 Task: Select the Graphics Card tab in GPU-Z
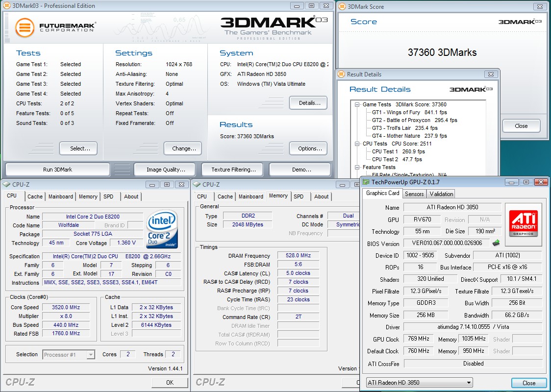pos(383,193)
